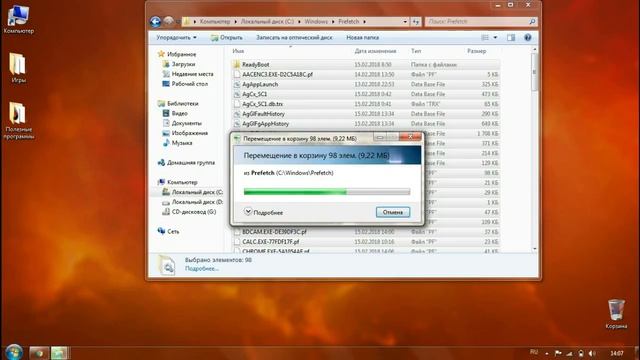The image size is (640, 360).
Task: Sort files by the Имя column
Action: pyautogui.click(x=238, y=51)
